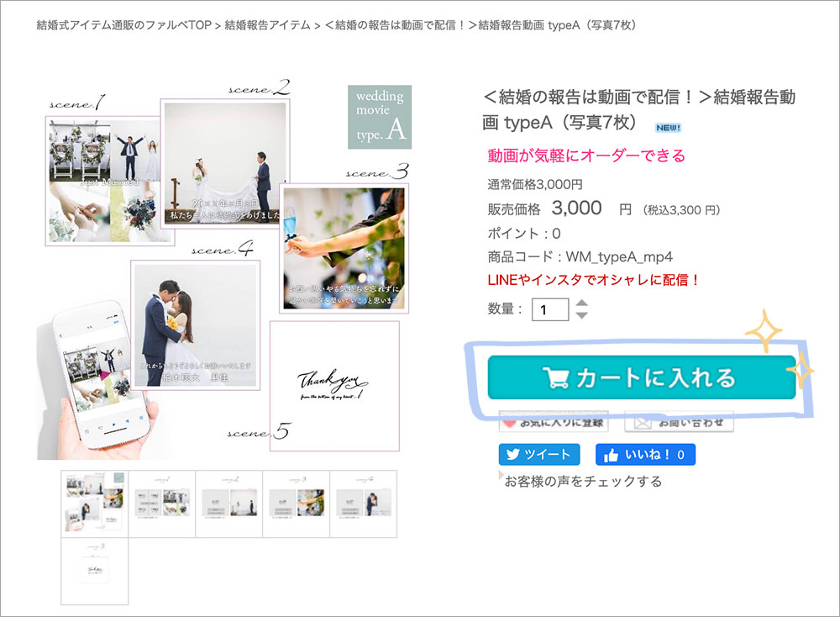The width and height of the screenshot is (840, 617).
Task: Decrease quantity with the down arrow
Action: coord(581,315)
